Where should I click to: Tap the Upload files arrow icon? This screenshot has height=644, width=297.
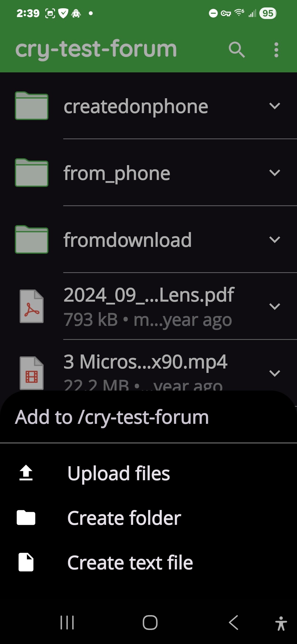26,473
